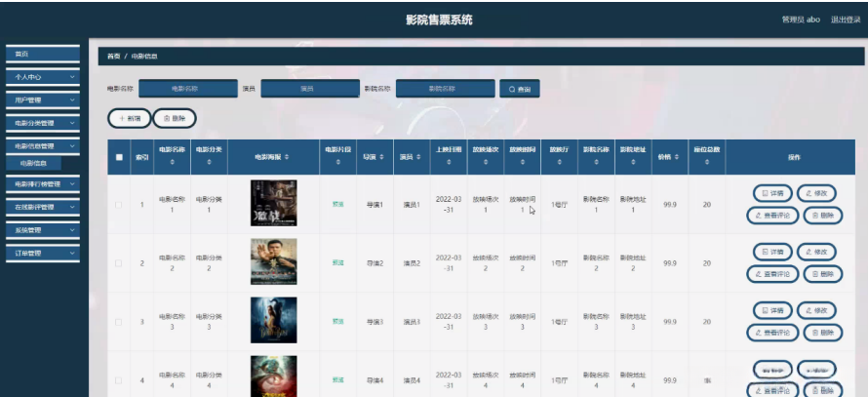868x397 pixels.
Task: Expand the 系统管理 sidebar chevron
Action: (x=72, y=230)
